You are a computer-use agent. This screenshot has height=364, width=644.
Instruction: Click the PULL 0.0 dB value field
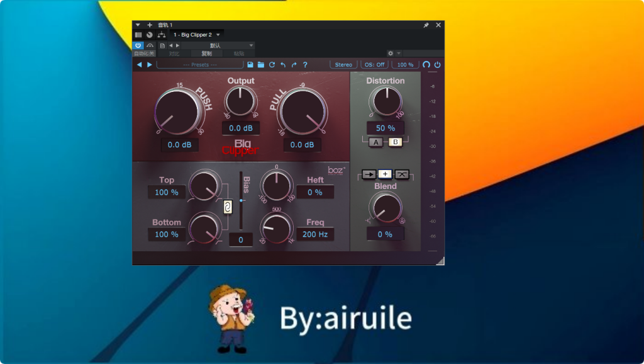303,145
